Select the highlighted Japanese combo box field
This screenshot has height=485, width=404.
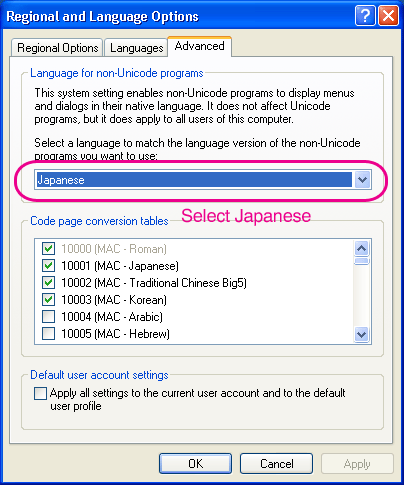click(194, 180)
